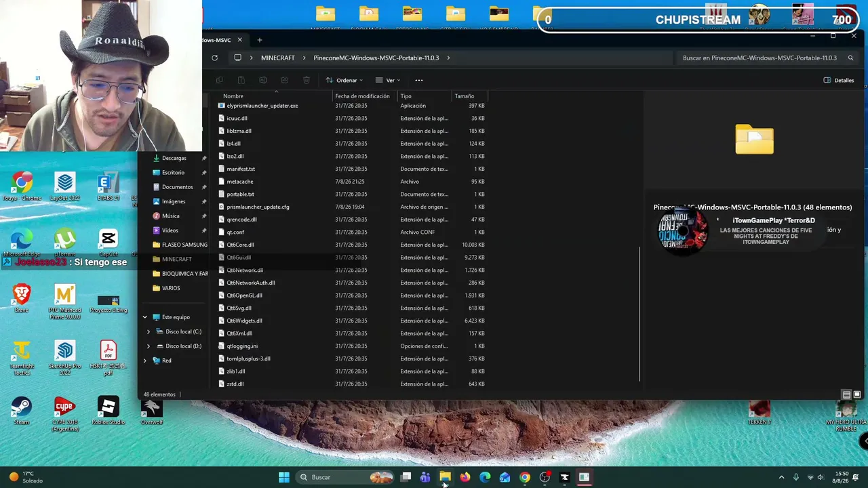Switch to details list view icon in status bar
Screen dimensions: 868x488
click(x=846, y=394)
